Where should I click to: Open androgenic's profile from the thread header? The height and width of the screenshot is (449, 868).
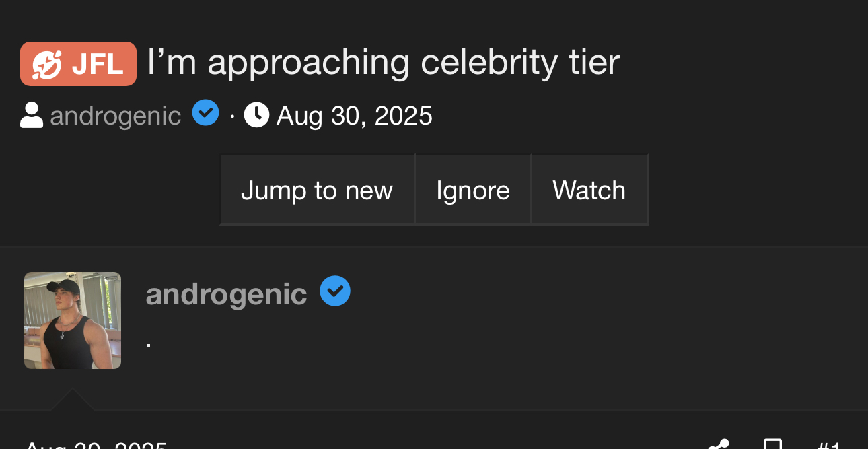(x=115, y=116)
